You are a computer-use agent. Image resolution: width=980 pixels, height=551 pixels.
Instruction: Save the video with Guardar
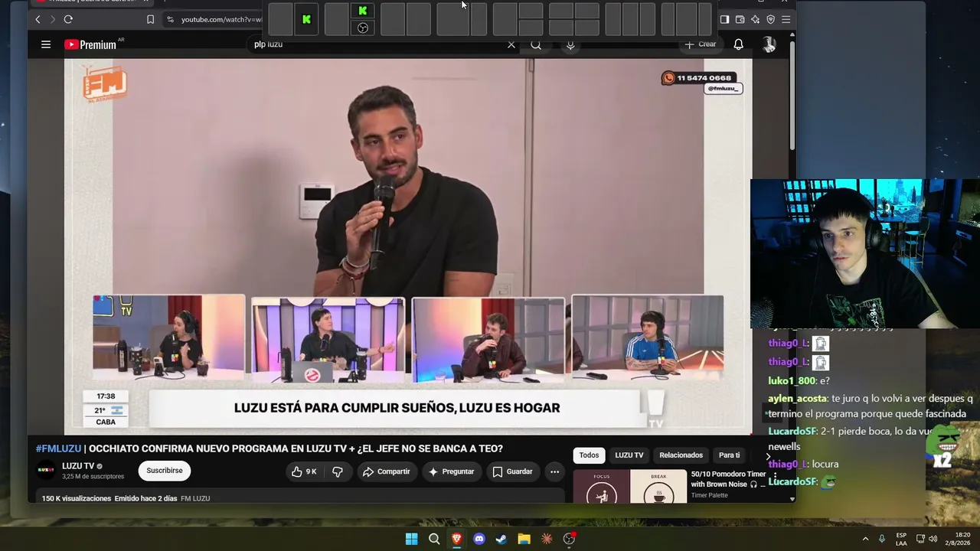[x=512, y=471]
